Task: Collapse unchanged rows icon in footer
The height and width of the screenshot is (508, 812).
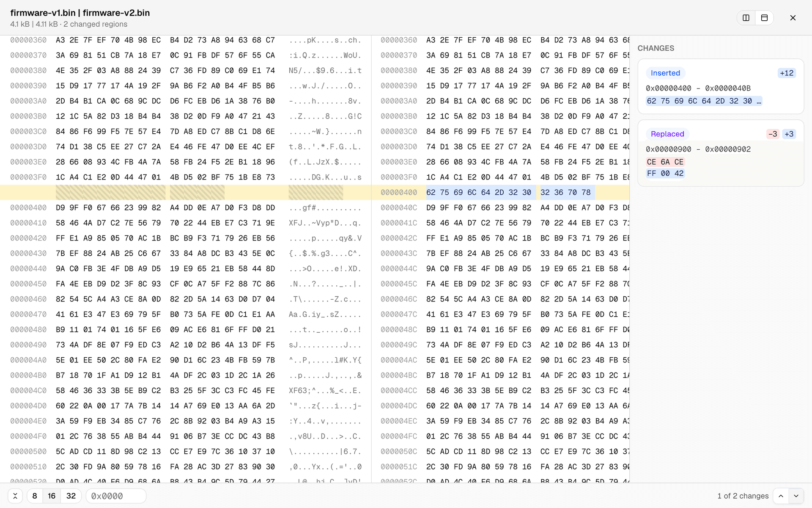Action: [x=15, y=496]
